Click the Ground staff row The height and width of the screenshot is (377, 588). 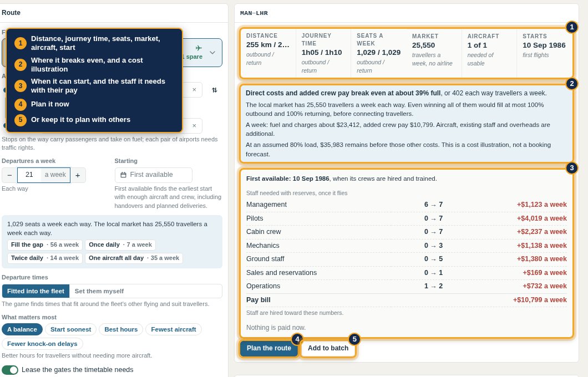[x=407, y=259]
